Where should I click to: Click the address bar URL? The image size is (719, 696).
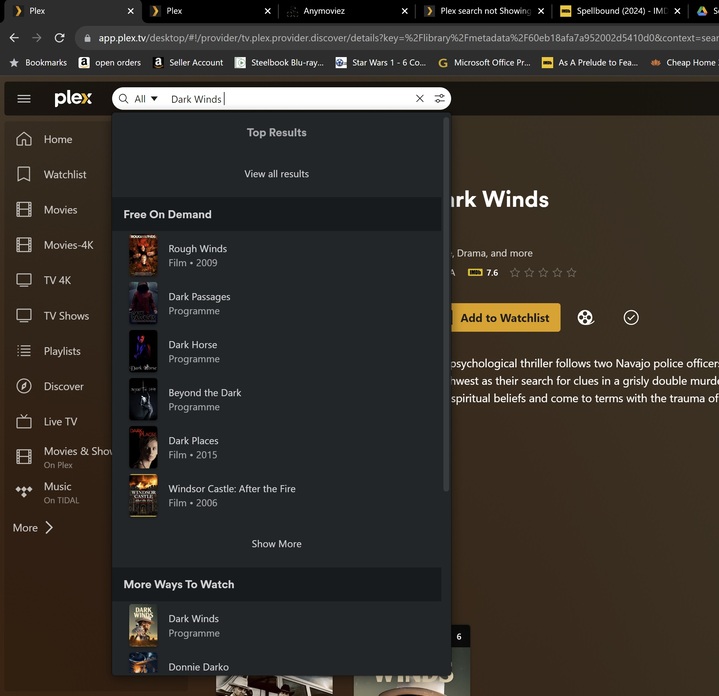[407, 38]
